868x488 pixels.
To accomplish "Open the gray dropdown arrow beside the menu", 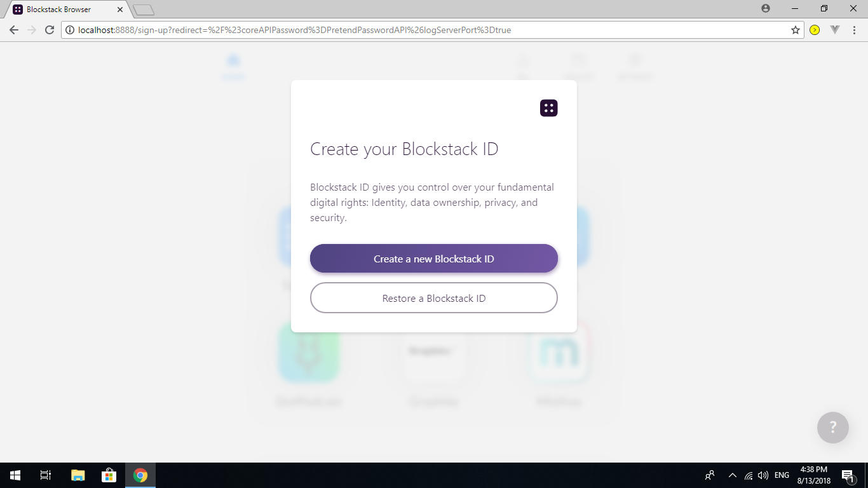I will 835,29.
